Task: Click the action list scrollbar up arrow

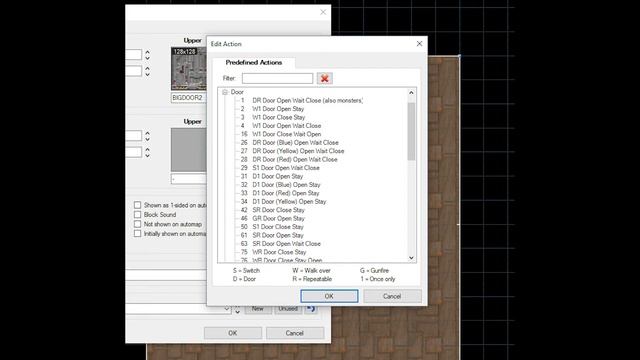Action: (411, 93)
